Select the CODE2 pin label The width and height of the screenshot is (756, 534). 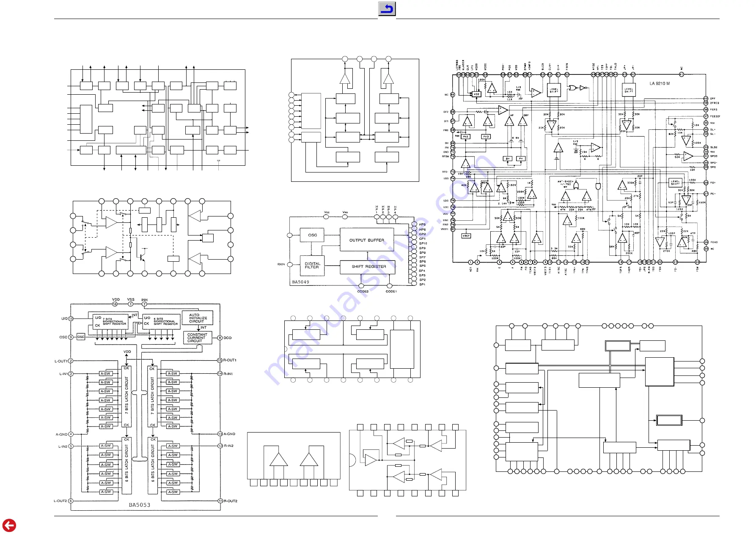[363, 291]
